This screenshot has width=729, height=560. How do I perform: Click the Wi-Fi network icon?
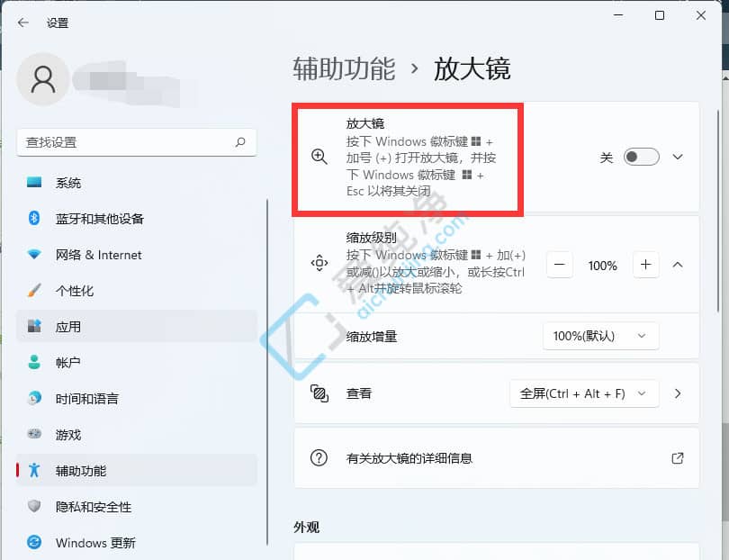click(34, 255)
